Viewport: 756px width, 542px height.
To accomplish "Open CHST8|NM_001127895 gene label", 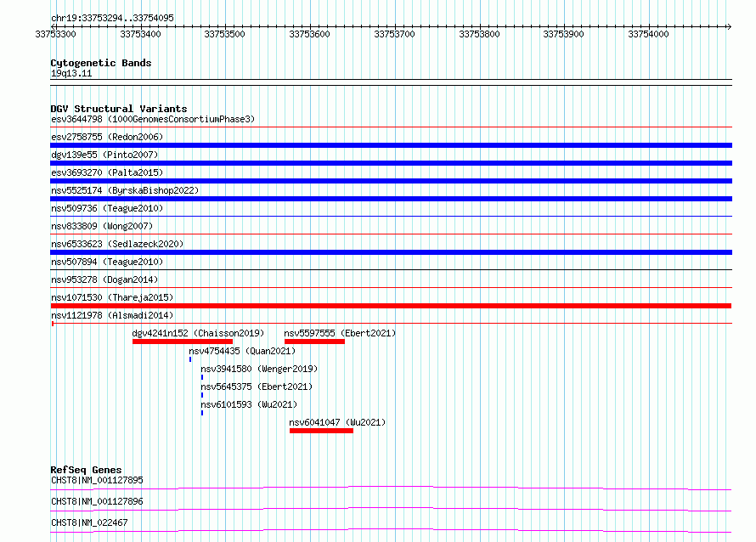I will (x=97, y=480).
